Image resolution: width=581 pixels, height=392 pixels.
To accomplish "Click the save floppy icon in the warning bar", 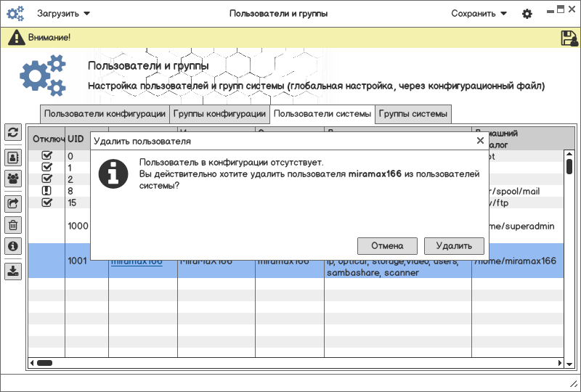I will point(569,38).
